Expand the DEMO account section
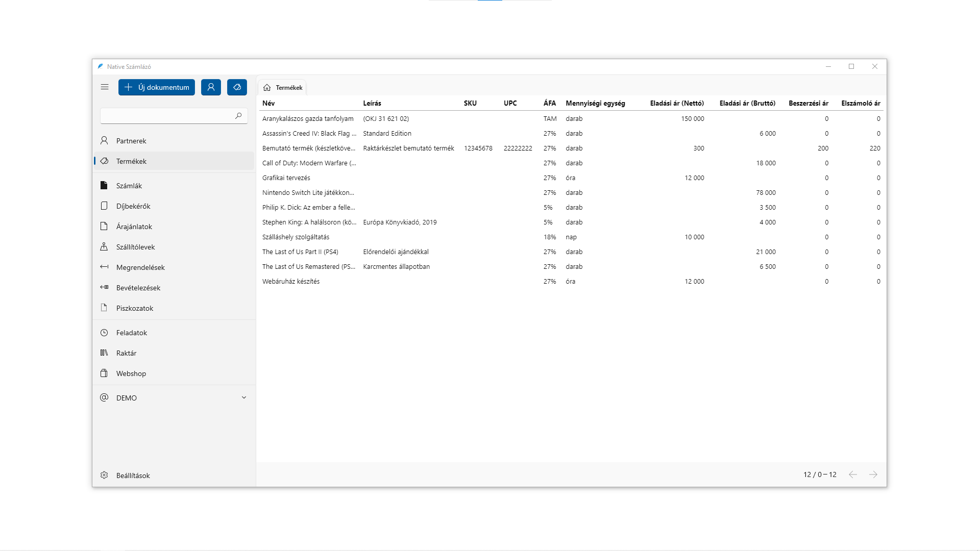 (x=244, y=397)
